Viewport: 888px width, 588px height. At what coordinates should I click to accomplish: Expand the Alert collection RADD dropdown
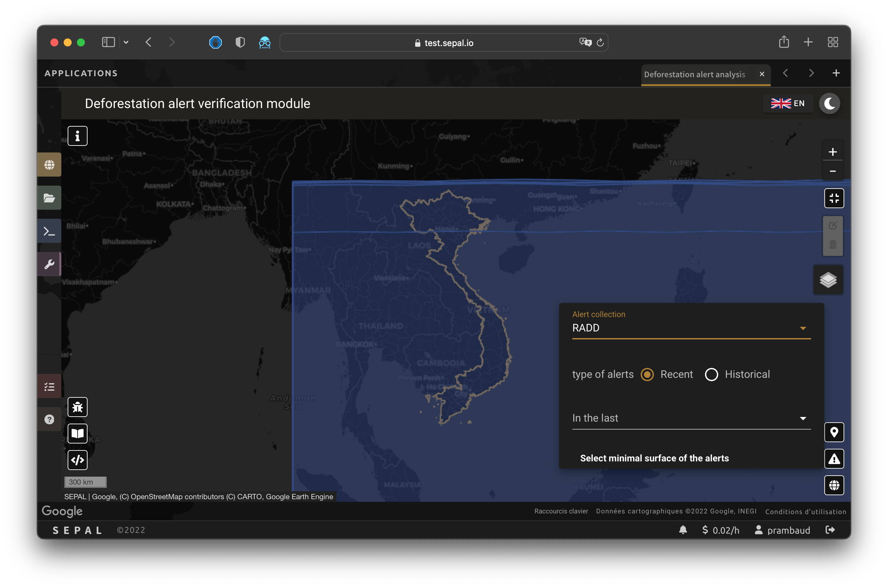(x=691, y=328)
